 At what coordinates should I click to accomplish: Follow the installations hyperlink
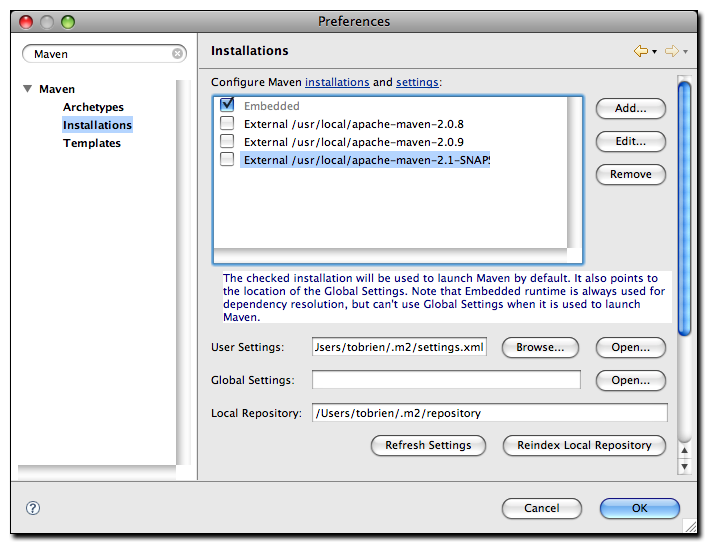(x=337, y=82)
